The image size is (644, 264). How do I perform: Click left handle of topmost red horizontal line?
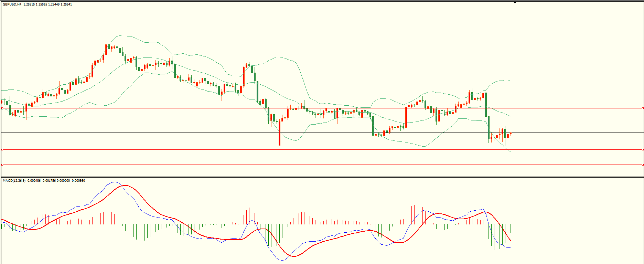coord(2,108)
